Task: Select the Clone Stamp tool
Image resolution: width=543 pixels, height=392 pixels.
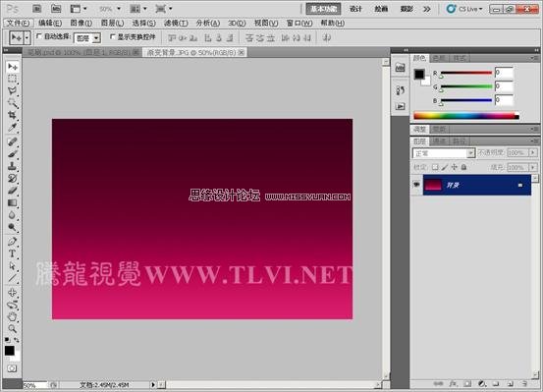Action: (x=13, y=166)
